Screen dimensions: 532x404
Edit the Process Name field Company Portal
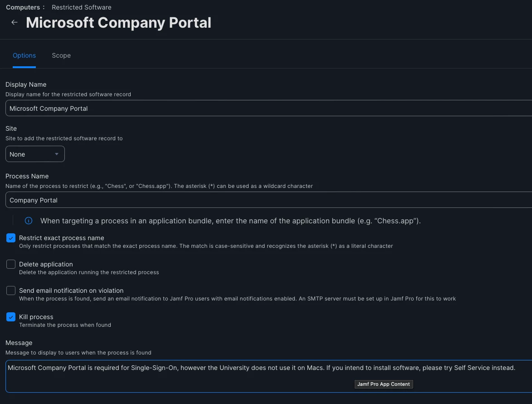pyautogui.click(x=268, y=200)
